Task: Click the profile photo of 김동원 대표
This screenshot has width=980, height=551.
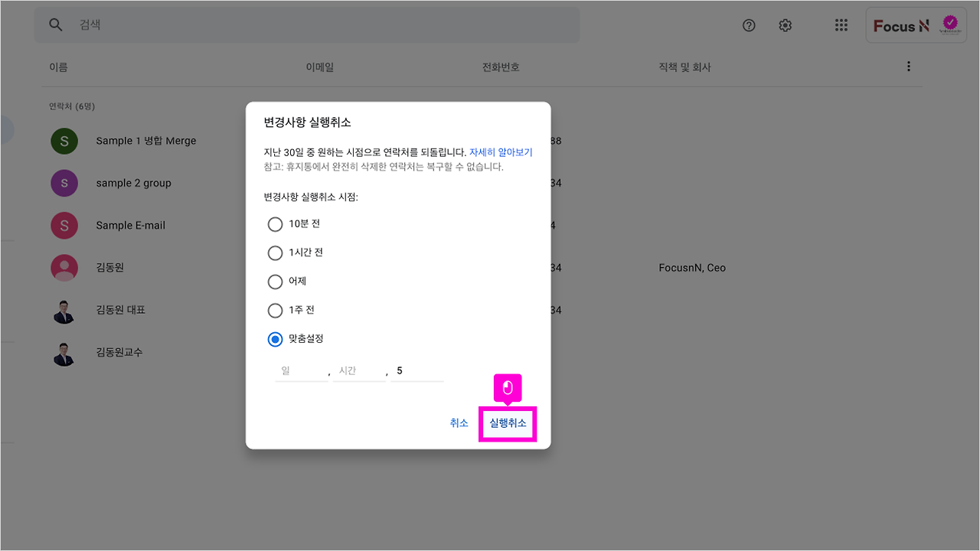Action: click(64, 310)
